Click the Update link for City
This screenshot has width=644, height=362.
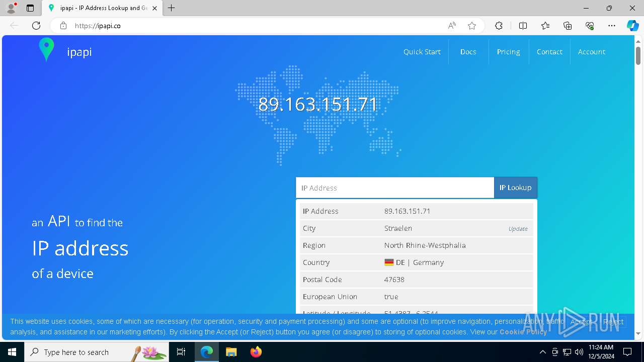[x=518, y=229]
